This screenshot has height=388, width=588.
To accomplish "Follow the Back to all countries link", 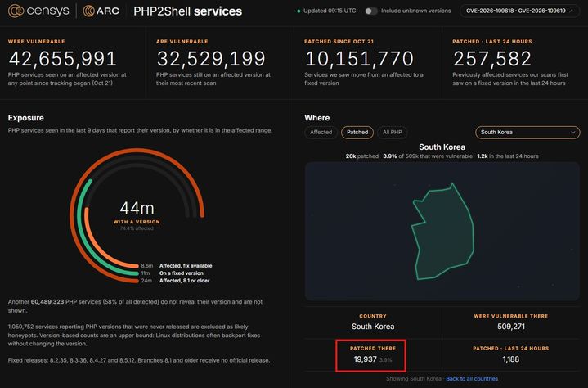I will coord(472,379).
